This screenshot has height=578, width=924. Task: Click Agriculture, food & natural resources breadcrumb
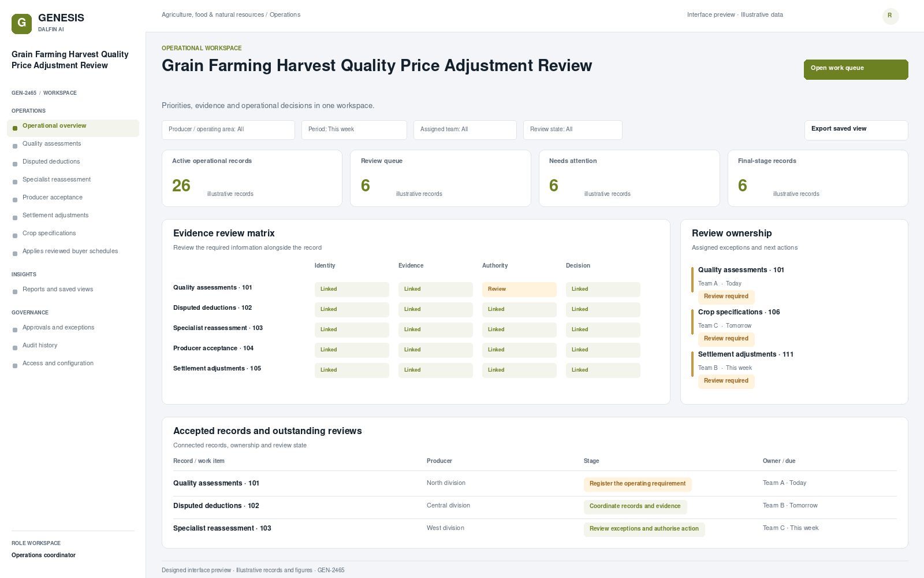coord(213,15)
